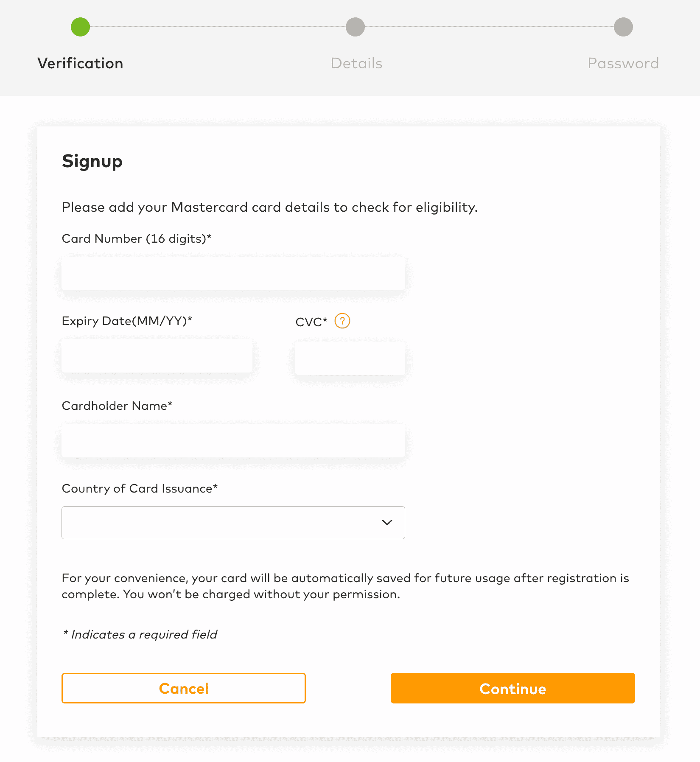Click the "Country of Card Issuance" label
700x762 pixels.
[x=140, y=489]
